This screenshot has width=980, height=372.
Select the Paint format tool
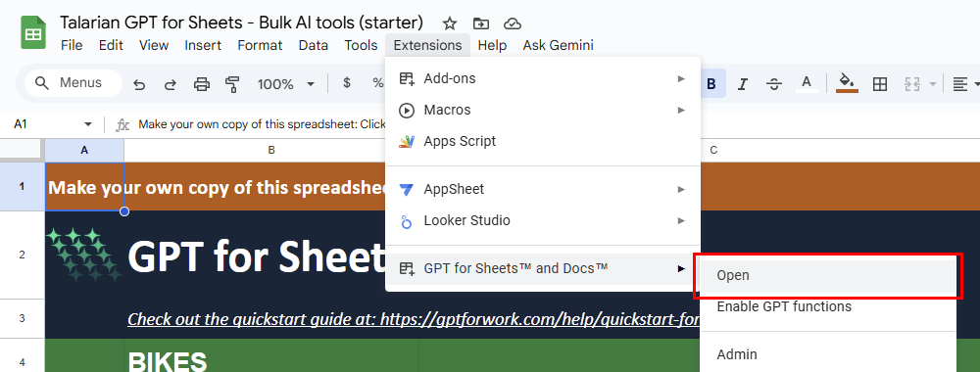click(232, 83)
